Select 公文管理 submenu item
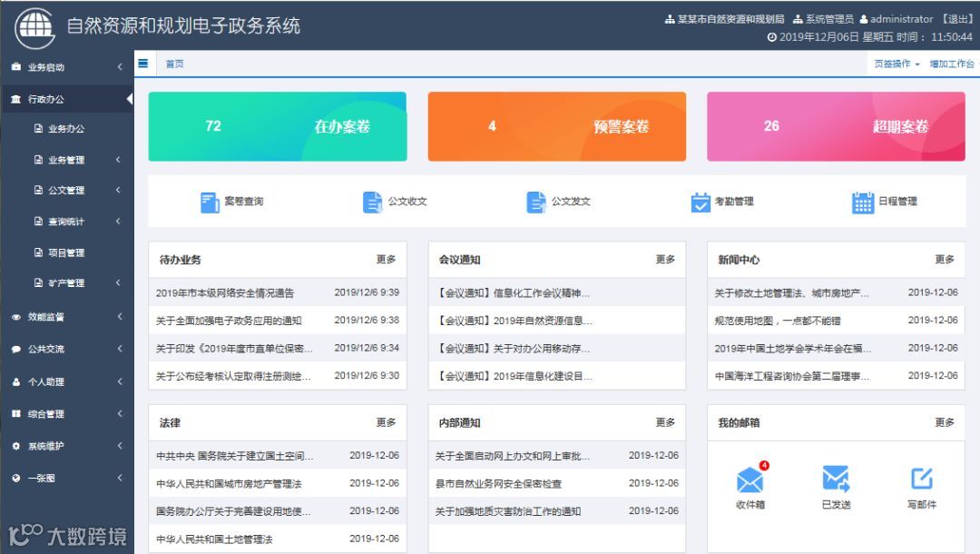The height and width of the screenshot is (554, 980). [67, 190]
